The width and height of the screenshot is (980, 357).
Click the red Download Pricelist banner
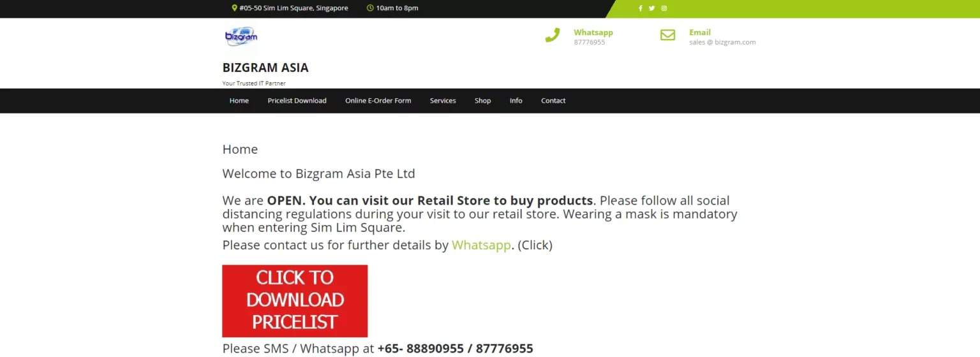[x=295, y=301]
